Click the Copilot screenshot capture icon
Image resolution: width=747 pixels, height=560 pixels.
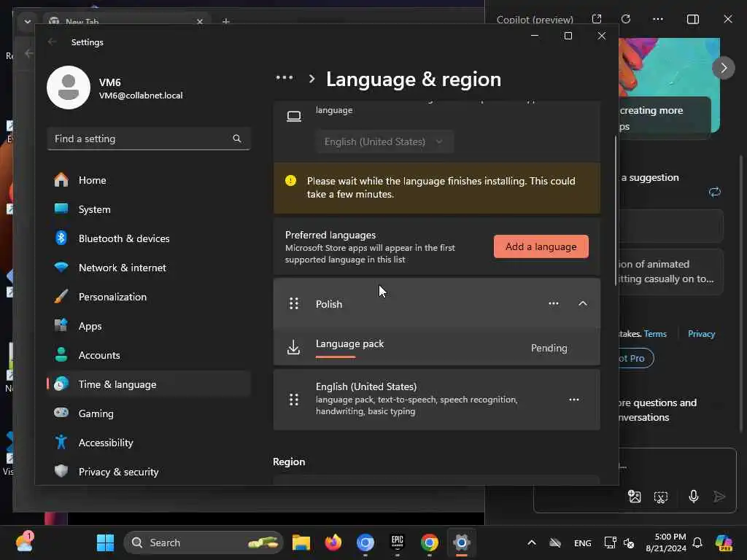click(661, 497)
